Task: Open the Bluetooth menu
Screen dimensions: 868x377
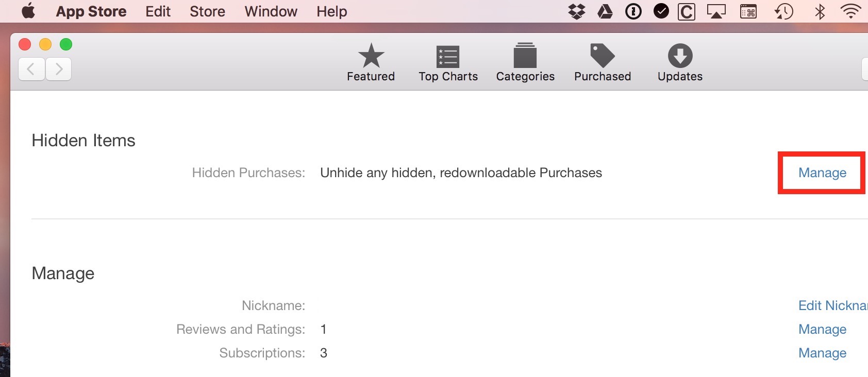Action: click(x=820, y=11)
